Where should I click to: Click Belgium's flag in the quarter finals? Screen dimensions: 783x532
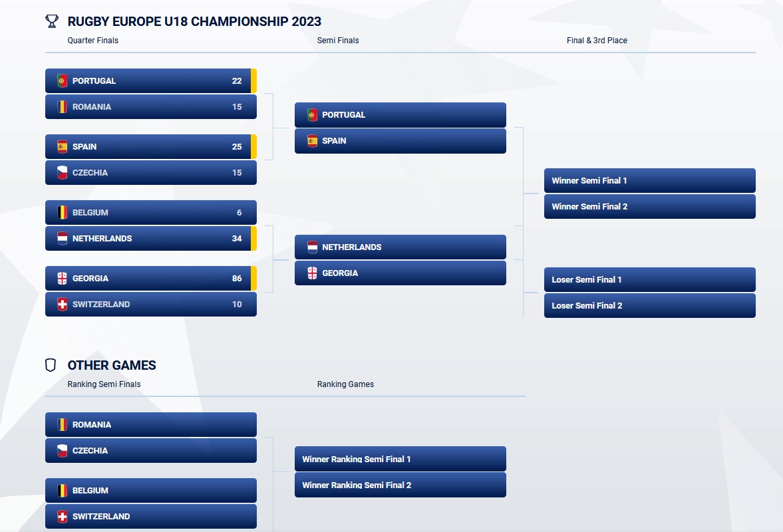pos(62,212)
